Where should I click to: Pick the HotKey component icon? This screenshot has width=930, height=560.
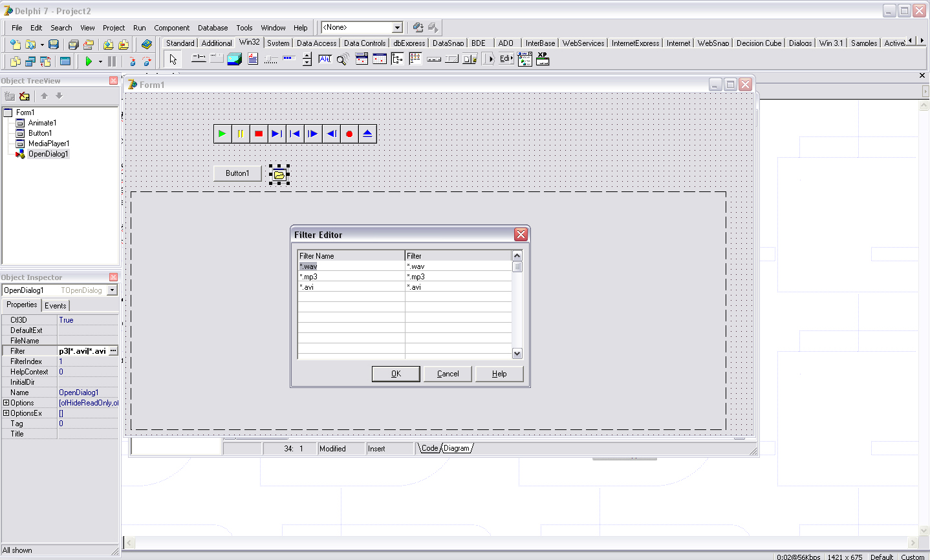coord(325,59)
